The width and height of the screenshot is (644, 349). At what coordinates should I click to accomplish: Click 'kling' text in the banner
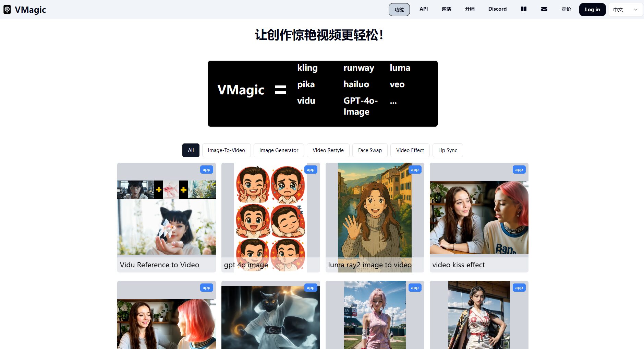tap(307, 68)
